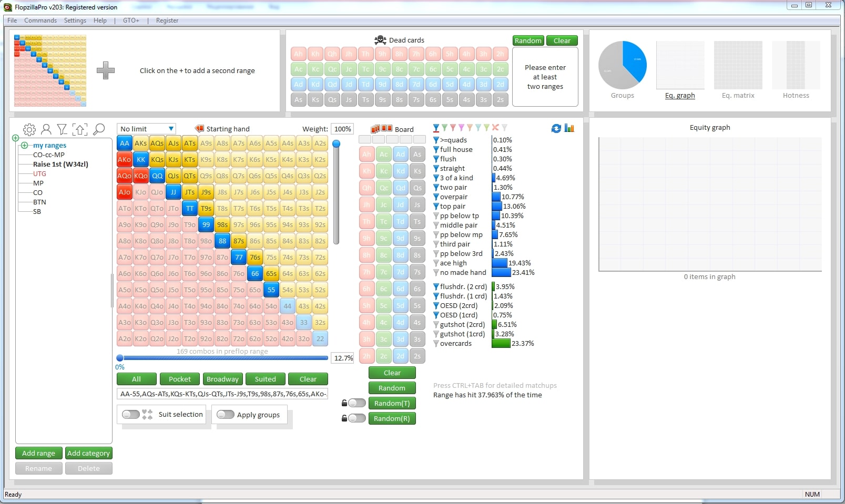Toggle the filter funnel for ace high row

pos(436,263)
